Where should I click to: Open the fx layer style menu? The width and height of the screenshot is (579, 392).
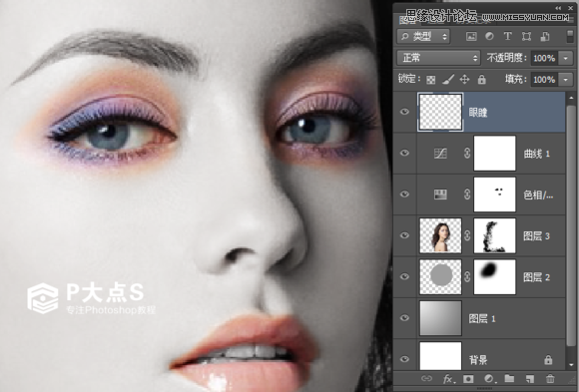coord(448,379)
